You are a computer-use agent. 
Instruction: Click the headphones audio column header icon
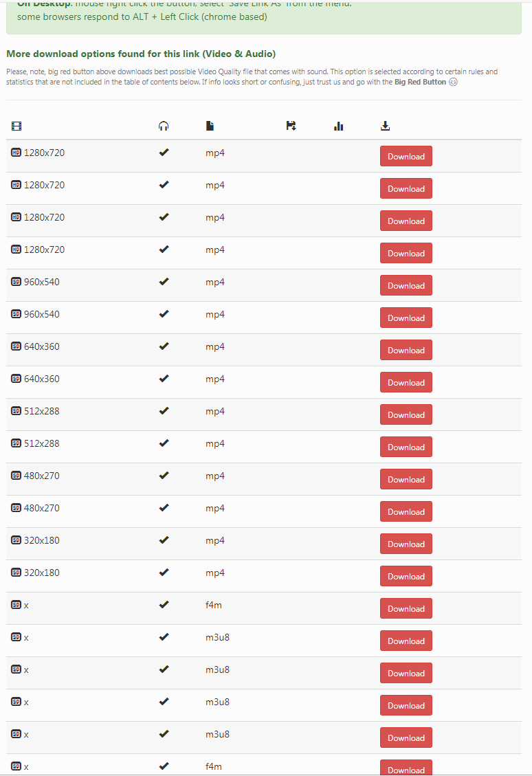click(164, 126)
